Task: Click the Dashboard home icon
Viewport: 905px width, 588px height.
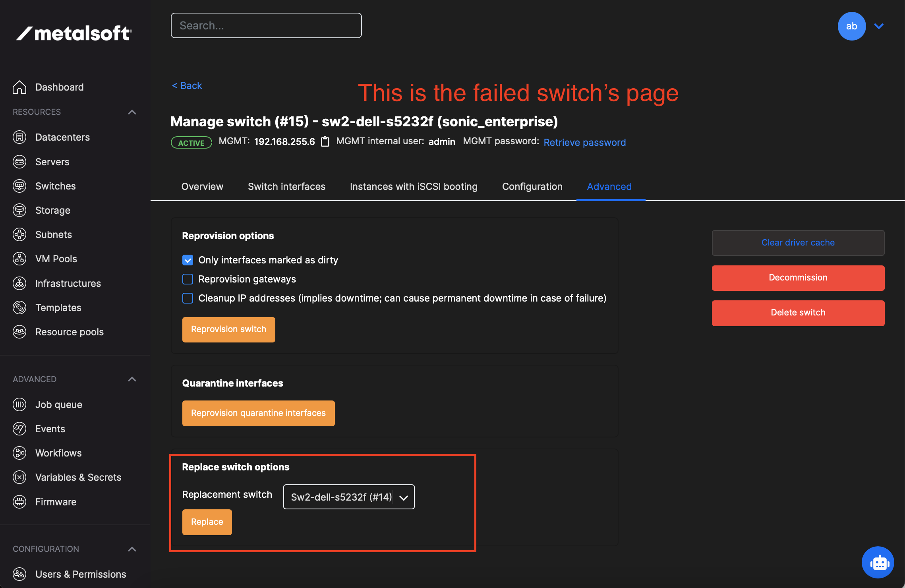Action: coord(19,87)
